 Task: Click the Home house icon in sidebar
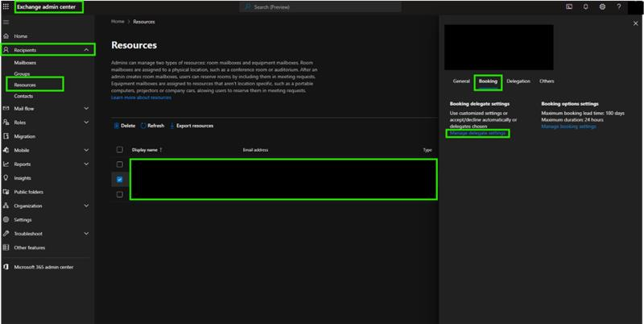click(6, 36)
